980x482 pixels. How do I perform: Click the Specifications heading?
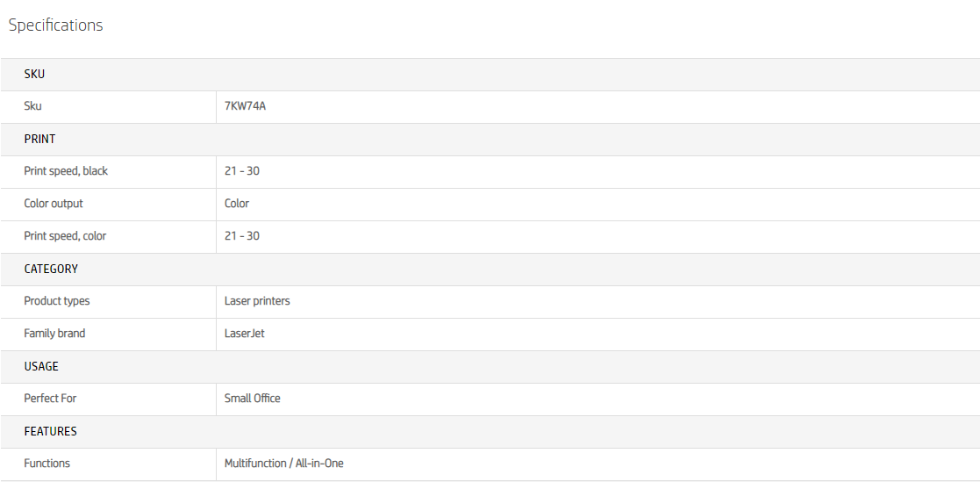click(55, 25)
